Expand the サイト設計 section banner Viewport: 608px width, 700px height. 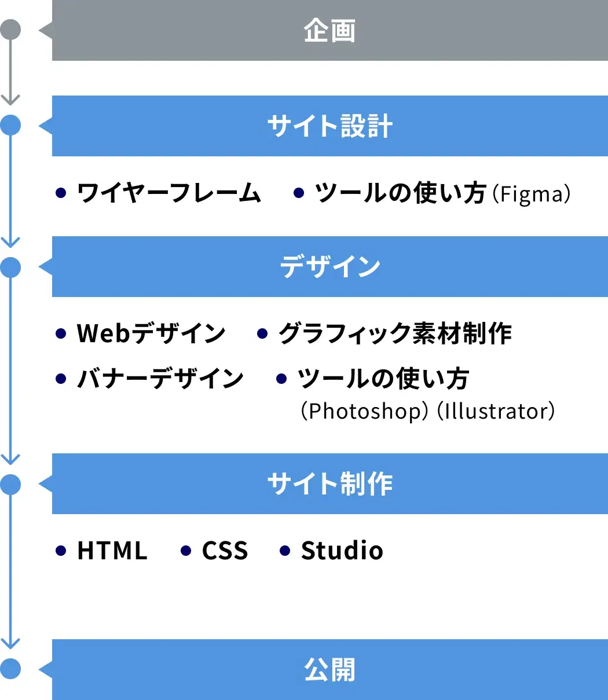(x=330, y=126)
